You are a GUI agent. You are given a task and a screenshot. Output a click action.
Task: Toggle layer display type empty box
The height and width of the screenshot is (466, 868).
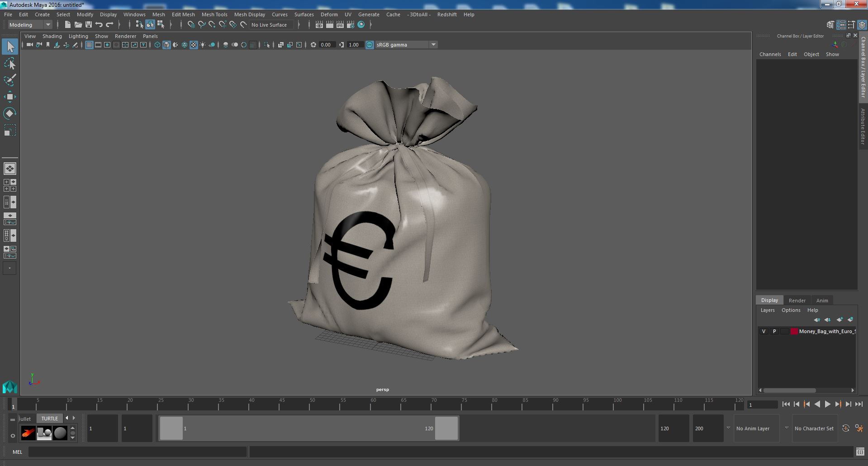[784, 331]
